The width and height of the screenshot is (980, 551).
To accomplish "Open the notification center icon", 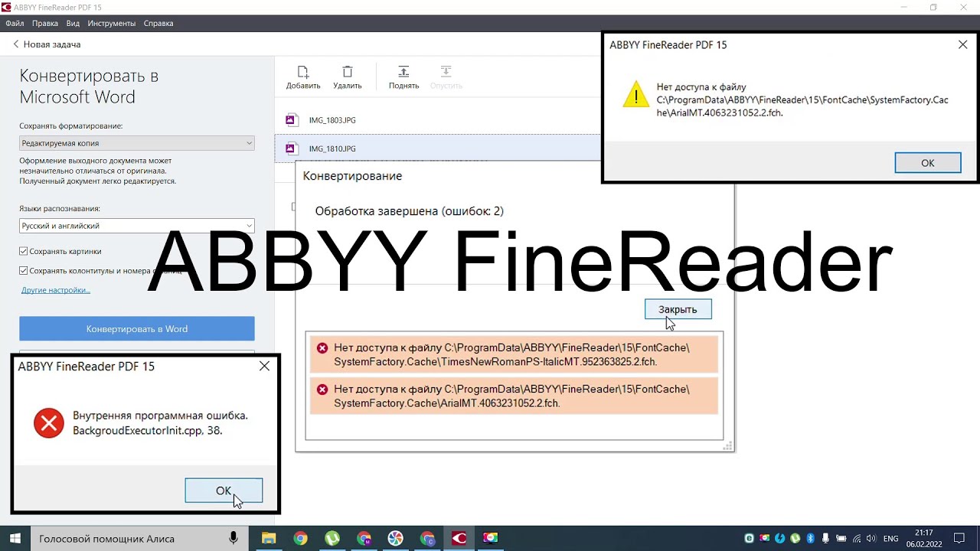I will click(959, 539).
